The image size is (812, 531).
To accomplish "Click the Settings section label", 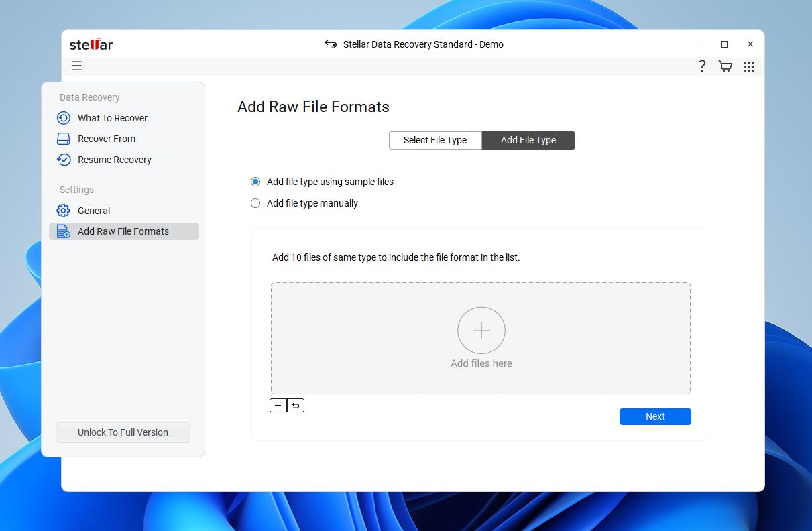I will [76, 190].
